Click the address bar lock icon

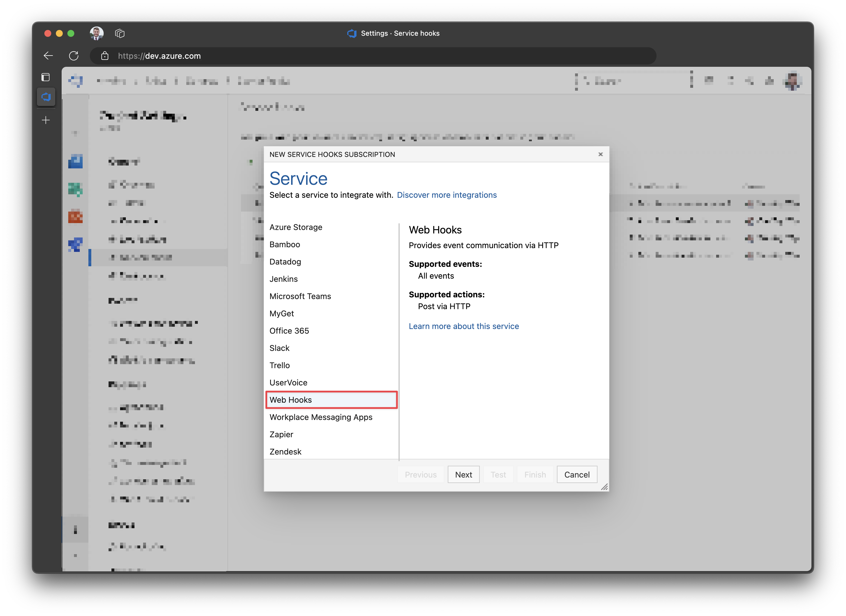[105, 56]
